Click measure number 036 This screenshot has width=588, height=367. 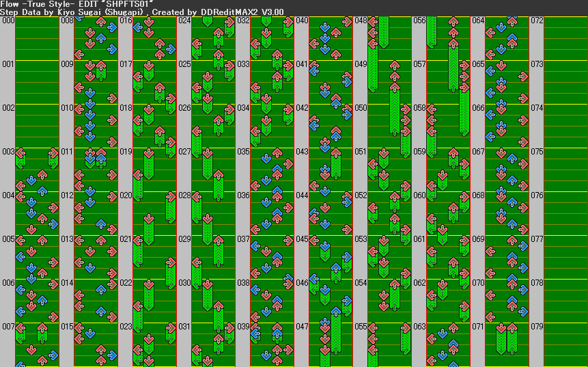click(x=243, y=195)
